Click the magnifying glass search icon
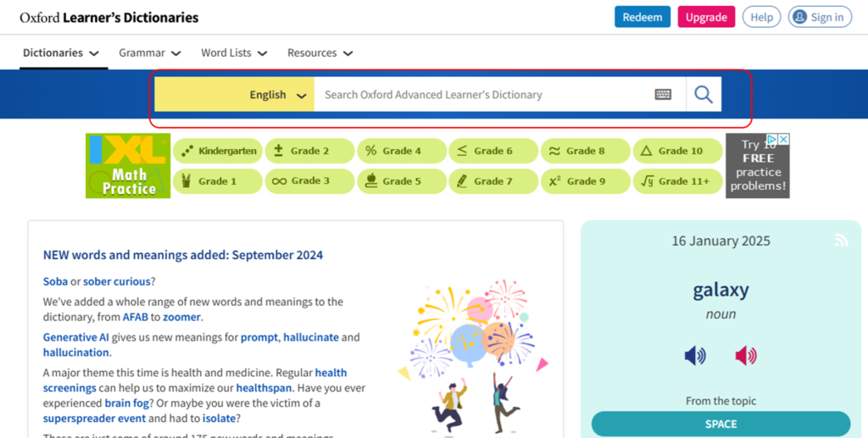The width and height of the screenshot is (868, 438). [x=704, y=95]
